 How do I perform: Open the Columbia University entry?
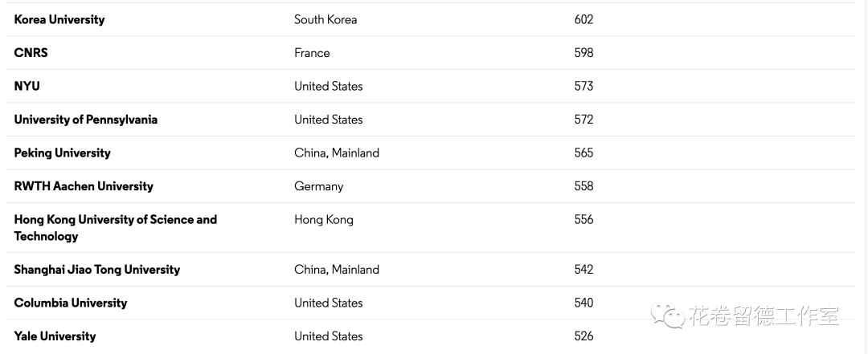[x=70, y=303]
